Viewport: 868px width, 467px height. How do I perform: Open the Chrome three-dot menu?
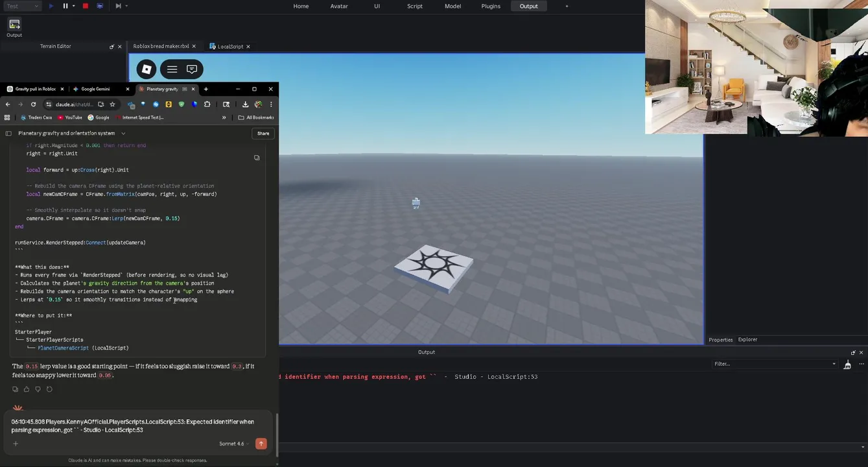(271, 104)
